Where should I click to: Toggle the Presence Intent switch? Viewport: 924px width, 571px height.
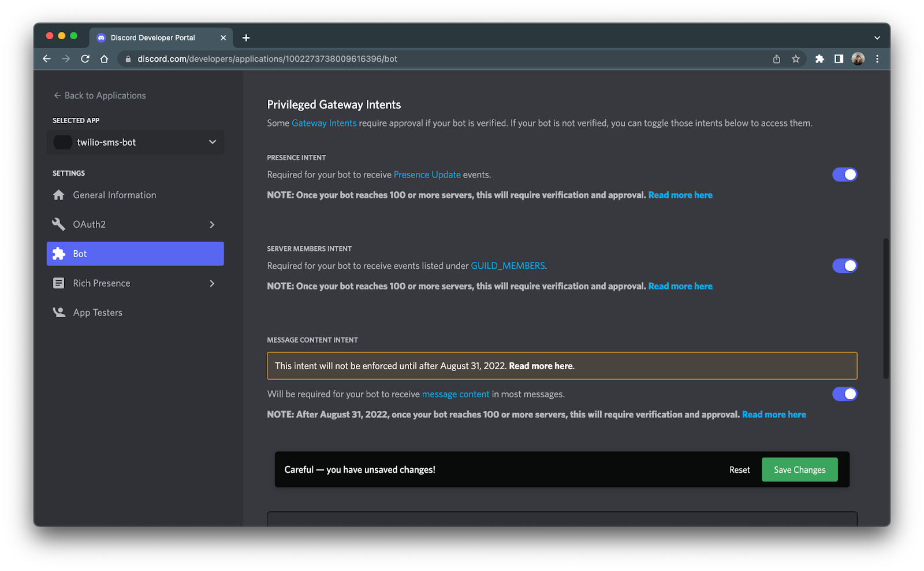pyautogui.click(x=844, y=175)
